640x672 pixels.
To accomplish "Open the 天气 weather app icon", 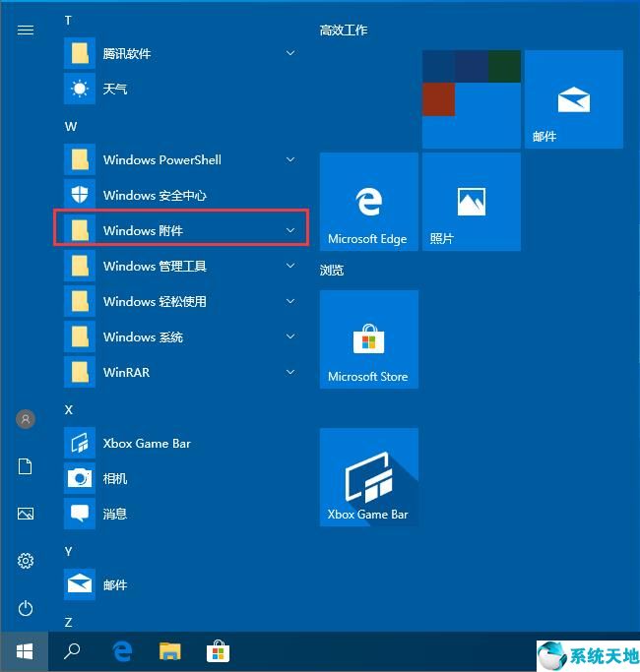I will 80,90.
